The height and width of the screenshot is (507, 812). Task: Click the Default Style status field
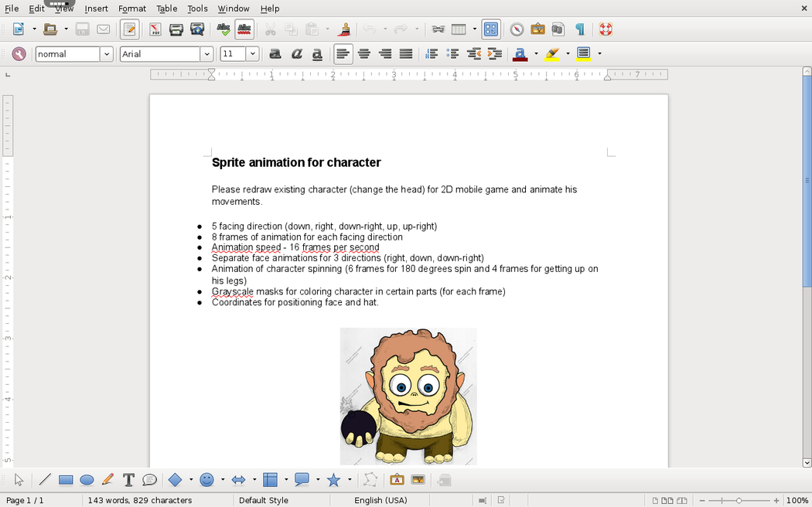[x=264, y=500]
